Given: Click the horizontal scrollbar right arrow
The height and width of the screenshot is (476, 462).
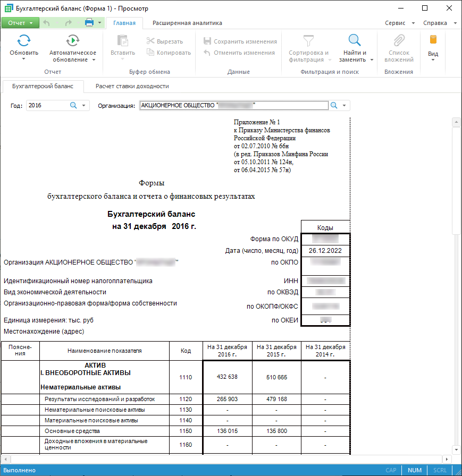Looking at the screenshot, I should click(446, 459).
